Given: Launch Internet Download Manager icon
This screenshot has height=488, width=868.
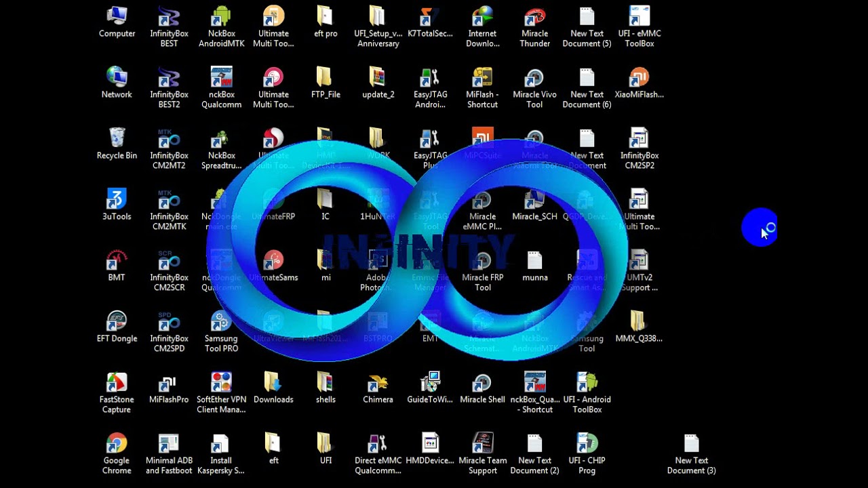Looking at the screenshot, I should [x=482, y=27].
